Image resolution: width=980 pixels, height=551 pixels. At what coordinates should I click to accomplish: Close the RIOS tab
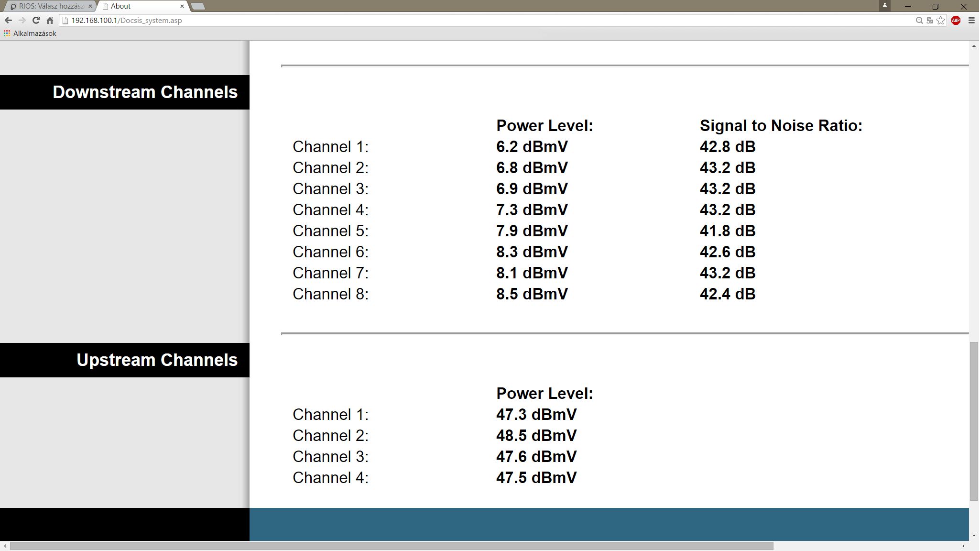(x=90, y=6)
